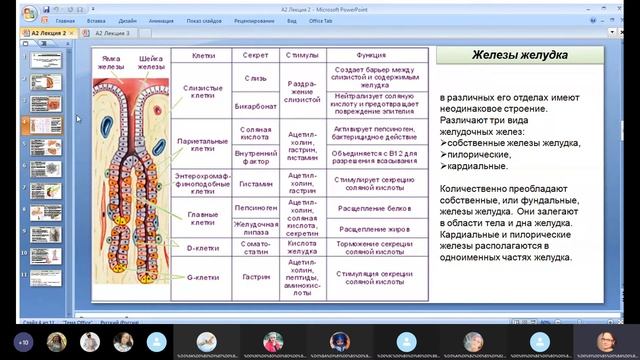
Task: Open the Вставка ribbon tab
Action: pos(96,21)
